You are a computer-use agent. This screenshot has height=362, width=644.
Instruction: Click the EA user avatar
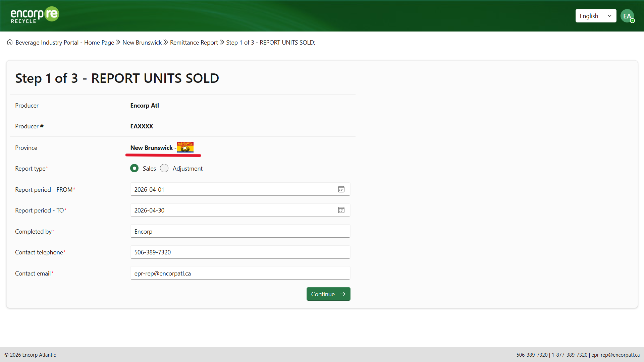tap(627, 16)
